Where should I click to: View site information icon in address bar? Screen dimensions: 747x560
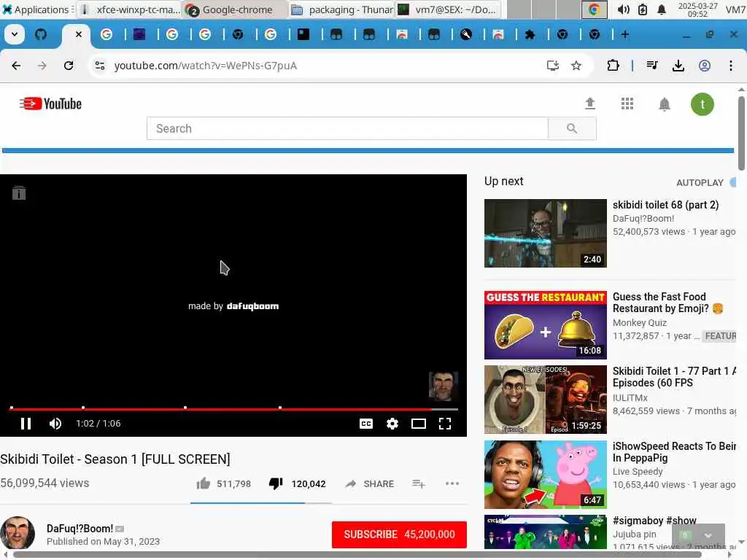[x=99, y=66]
